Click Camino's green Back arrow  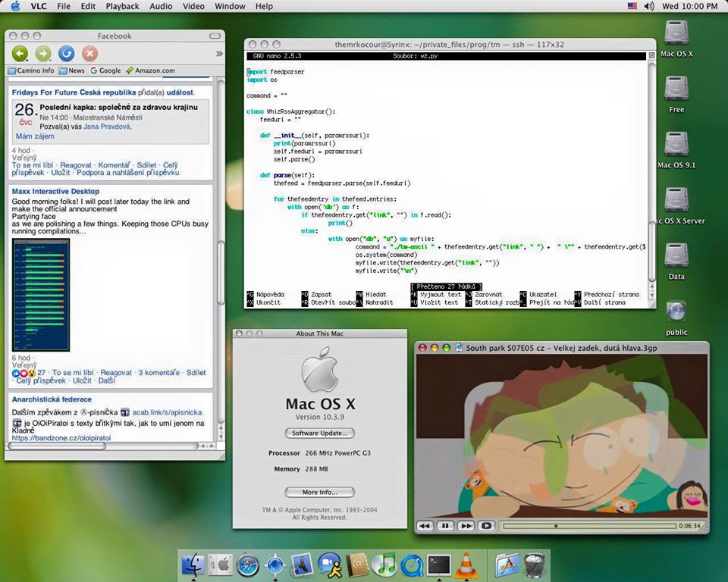pyautogui.click(x=20, y=54)
